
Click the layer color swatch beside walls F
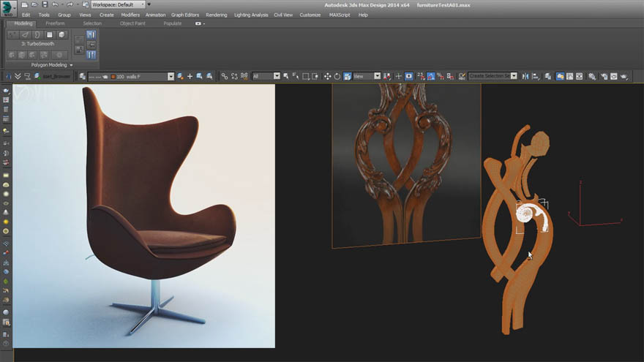tap(113, 77)
